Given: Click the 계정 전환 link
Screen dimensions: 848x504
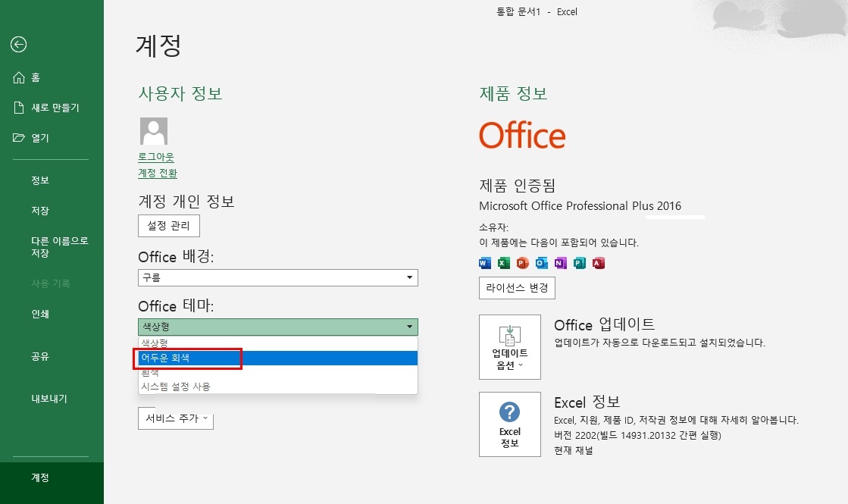Looking at the screenshot, I should (x=158, y=173).
